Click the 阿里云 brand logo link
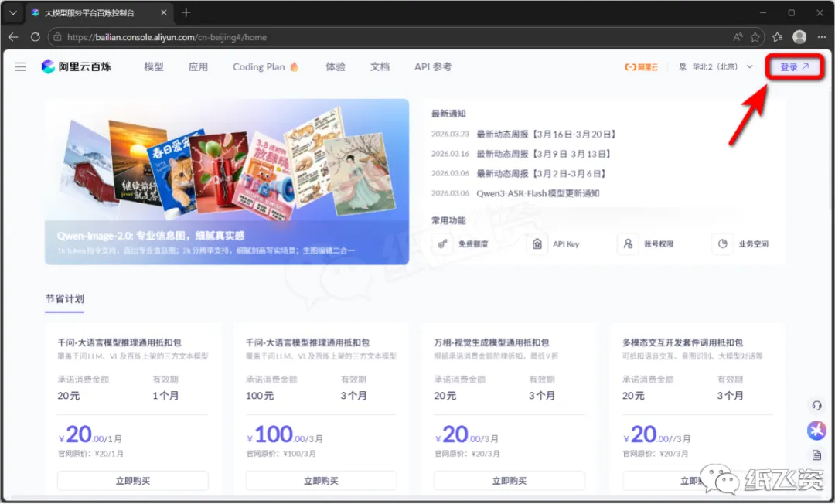Screen dimensions: 835x504 point(641,67)
